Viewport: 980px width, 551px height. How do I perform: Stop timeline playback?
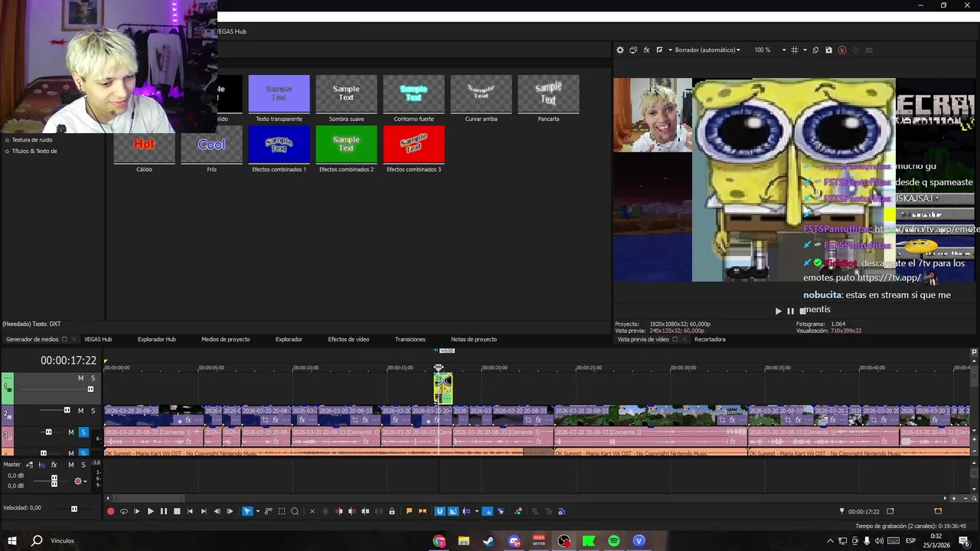click(x=177, y=511)
